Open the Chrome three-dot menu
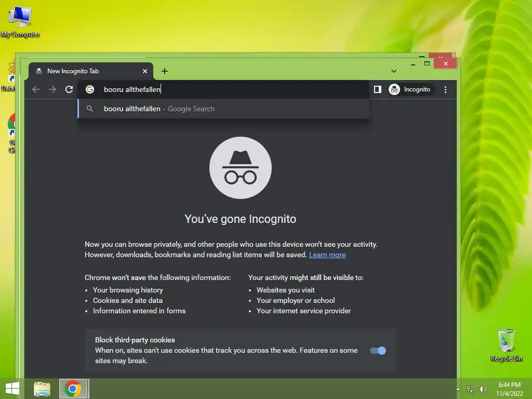 click(x=445, y=89)
